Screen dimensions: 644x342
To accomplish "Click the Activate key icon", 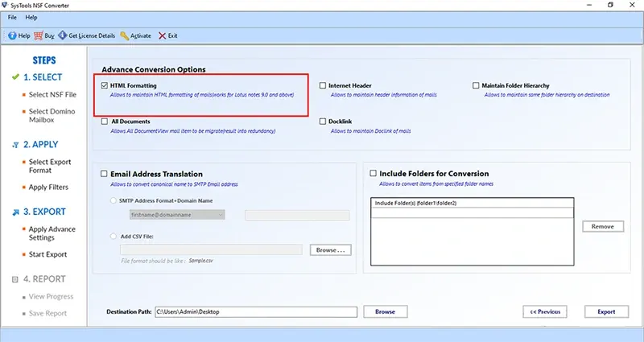I will tap(125, 35).
